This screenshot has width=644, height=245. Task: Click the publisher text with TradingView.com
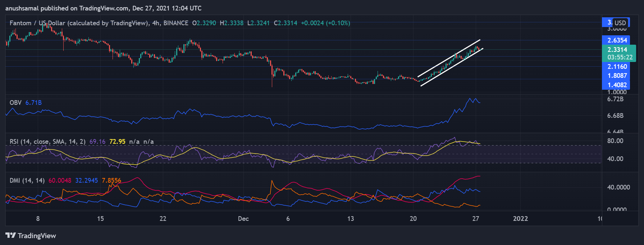[103, 8]
